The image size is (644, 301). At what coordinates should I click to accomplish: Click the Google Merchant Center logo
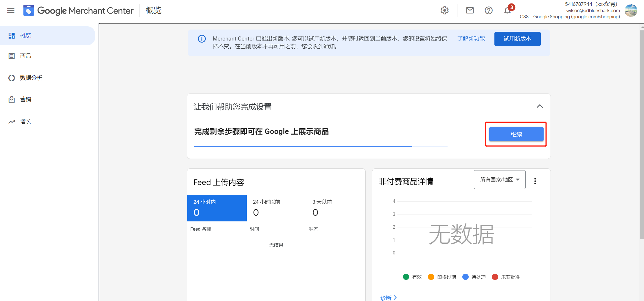78,10
